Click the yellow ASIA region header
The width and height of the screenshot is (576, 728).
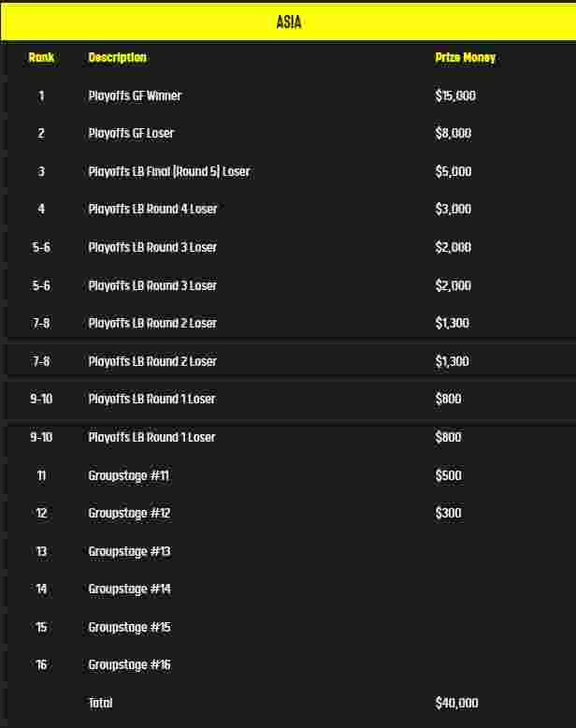[x=288, y=22]
